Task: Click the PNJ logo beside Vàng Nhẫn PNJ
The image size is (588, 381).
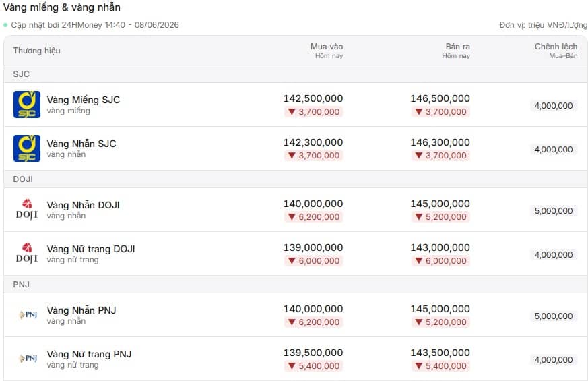Action: point(28,314)
